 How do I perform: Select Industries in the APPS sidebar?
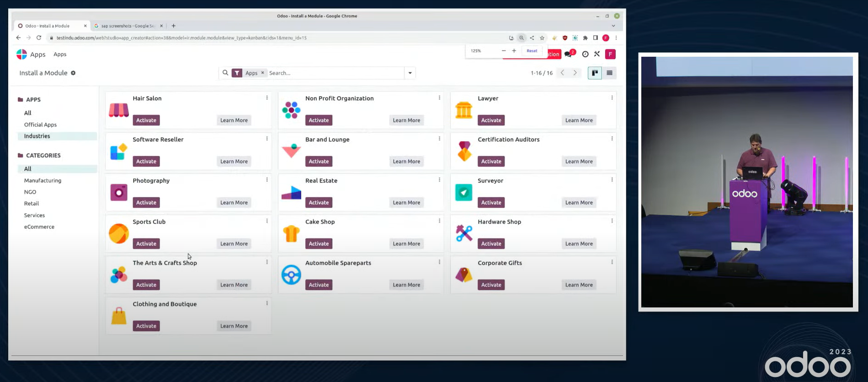(57, 136)
